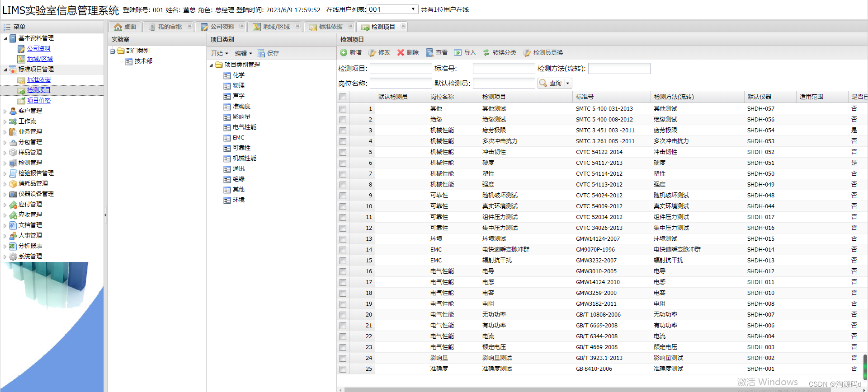The height and width of the screenshot is (392, 868).
Task: Click the 默认检测员 search input field
Action: click(504, 83)
